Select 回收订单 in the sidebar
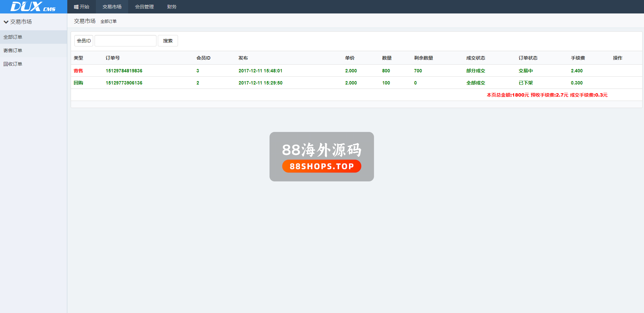Screen dimensions: 644x313 click(x=13, y=64)
